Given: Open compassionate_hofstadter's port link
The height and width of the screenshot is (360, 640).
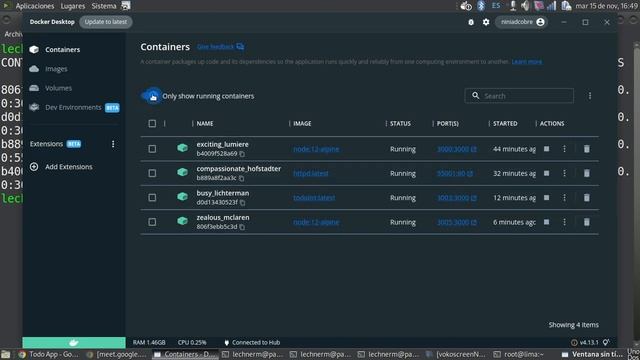Looking at the screenshot, I should pyautogui.click(x=455, y=173).
